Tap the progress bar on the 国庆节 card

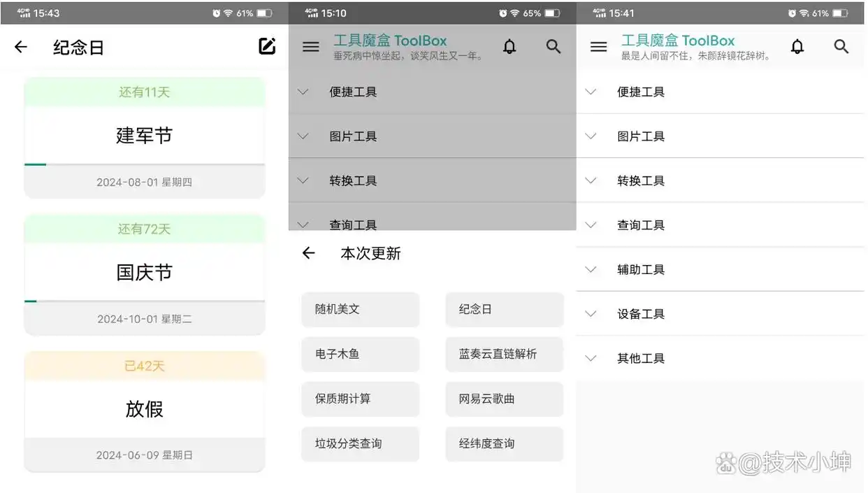145,301
